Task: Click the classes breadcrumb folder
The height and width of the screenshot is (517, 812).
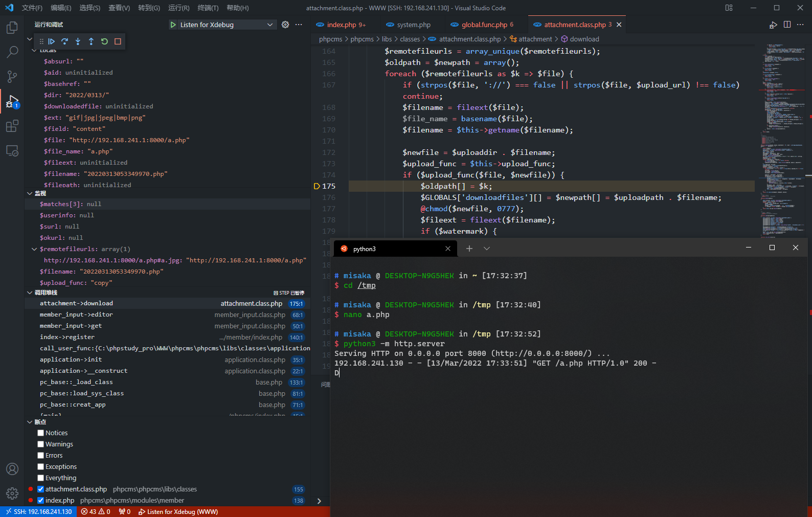Action: 410,39
